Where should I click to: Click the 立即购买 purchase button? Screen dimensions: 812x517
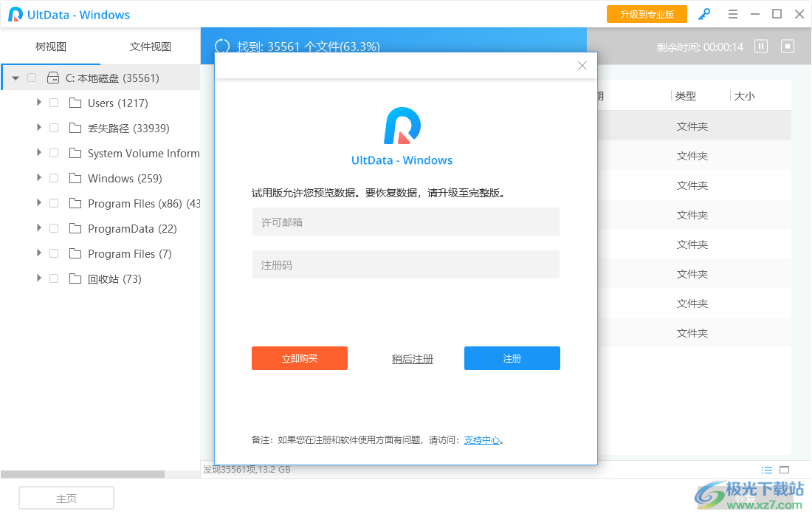pos(300,358)
